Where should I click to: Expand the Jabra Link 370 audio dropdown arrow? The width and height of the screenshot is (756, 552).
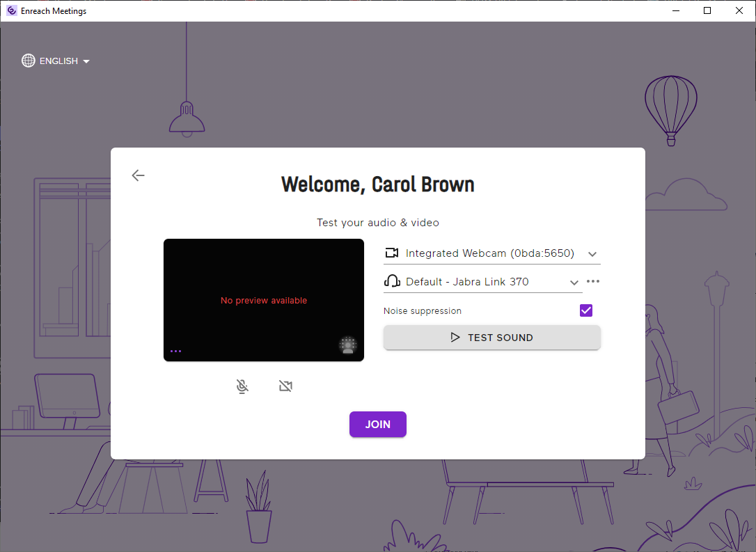click(x=574, y=283)
